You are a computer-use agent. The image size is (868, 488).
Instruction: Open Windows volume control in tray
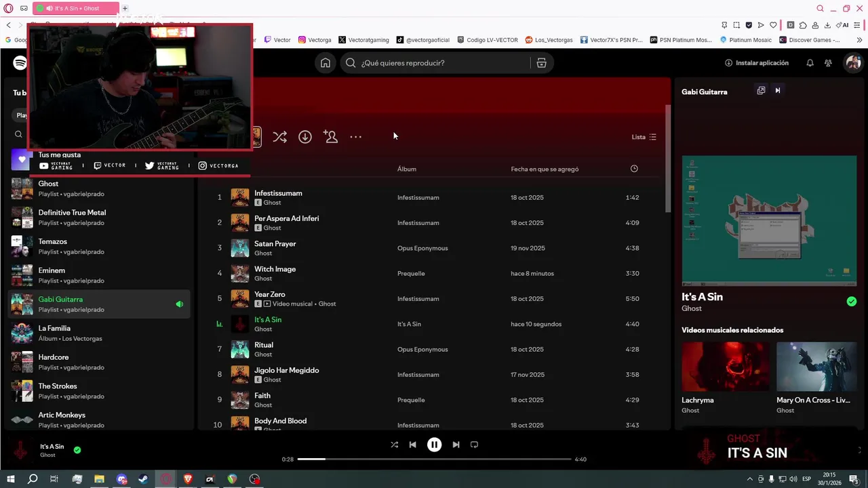point(793,479)
